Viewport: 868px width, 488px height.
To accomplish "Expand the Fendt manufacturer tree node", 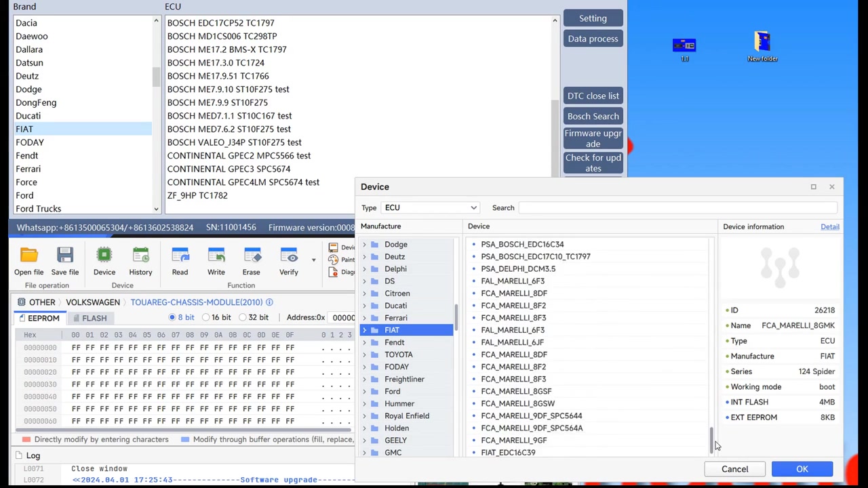I will 365,342.
